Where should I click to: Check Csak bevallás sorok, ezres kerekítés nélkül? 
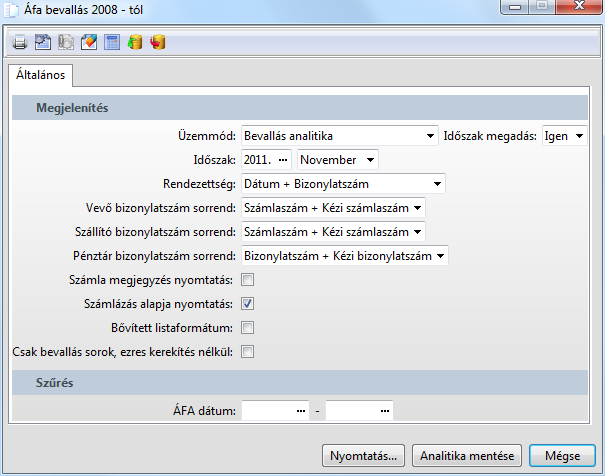coord(247,351)
